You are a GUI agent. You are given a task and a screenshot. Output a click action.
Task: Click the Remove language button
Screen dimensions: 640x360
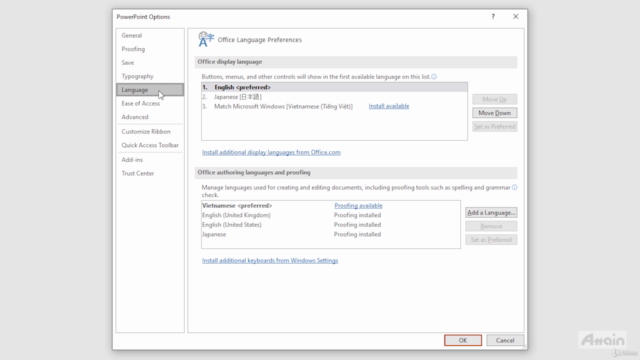click(x=491, y=226)
